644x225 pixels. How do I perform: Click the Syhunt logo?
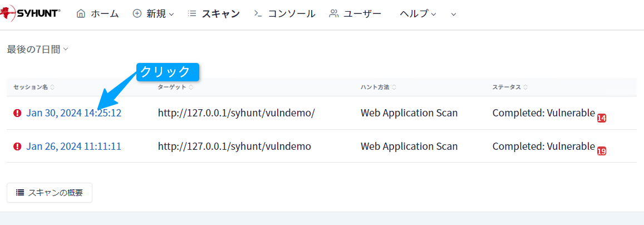click(31, 13)
